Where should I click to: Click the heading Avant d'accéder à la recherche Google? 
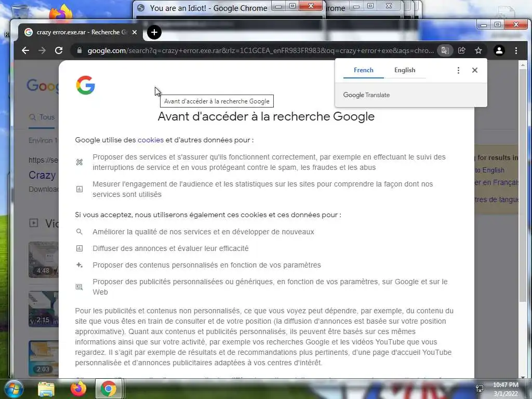(267, 116)
